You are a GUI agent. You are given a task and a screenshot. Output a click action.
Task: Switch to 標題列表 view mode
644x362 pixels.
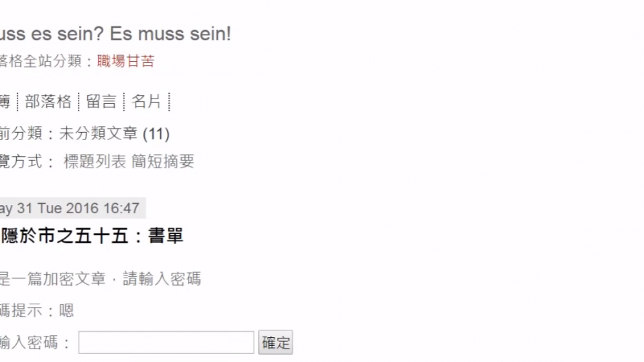pyautogui.click(x=95, y=162)
